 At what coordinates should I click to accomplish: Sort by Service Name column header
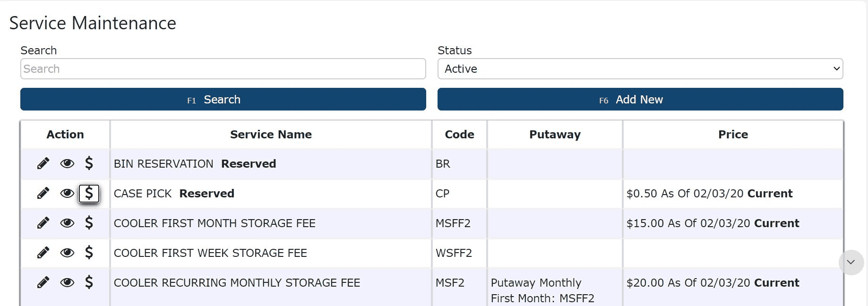click(271, 135)
